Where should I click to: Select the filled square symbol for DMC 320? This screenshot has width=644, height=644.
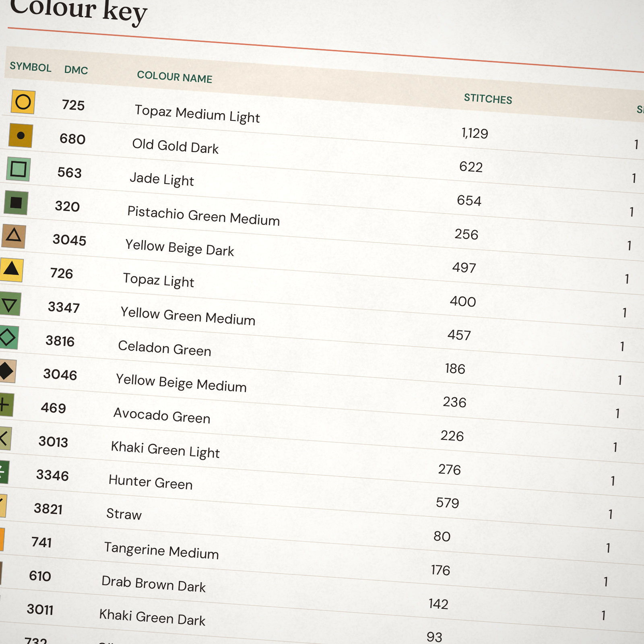pos(16,202)
